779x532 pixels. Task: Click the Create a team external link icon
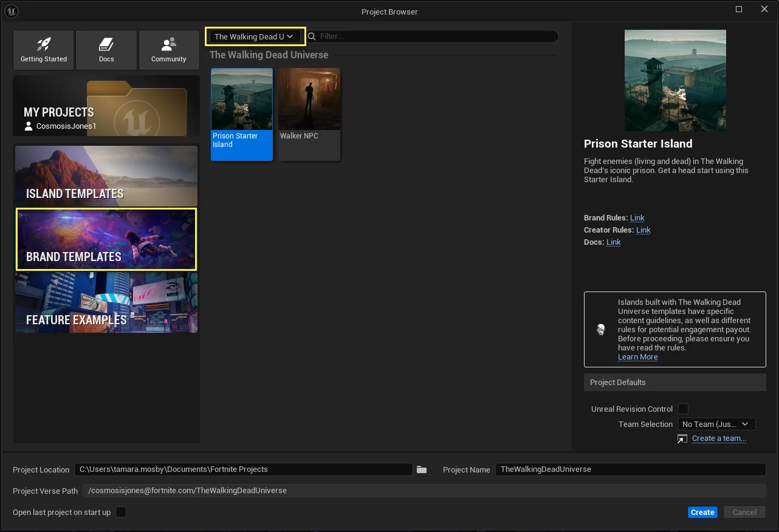pos(682,438)
